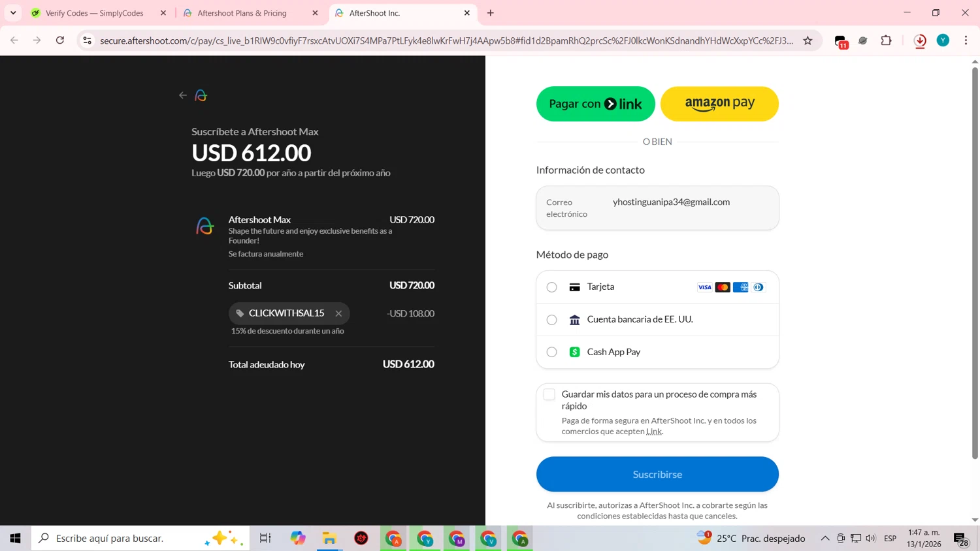Open the Chrome three-dot menu
The width and height of the screenshot is (980, 551).
point(966,40)
